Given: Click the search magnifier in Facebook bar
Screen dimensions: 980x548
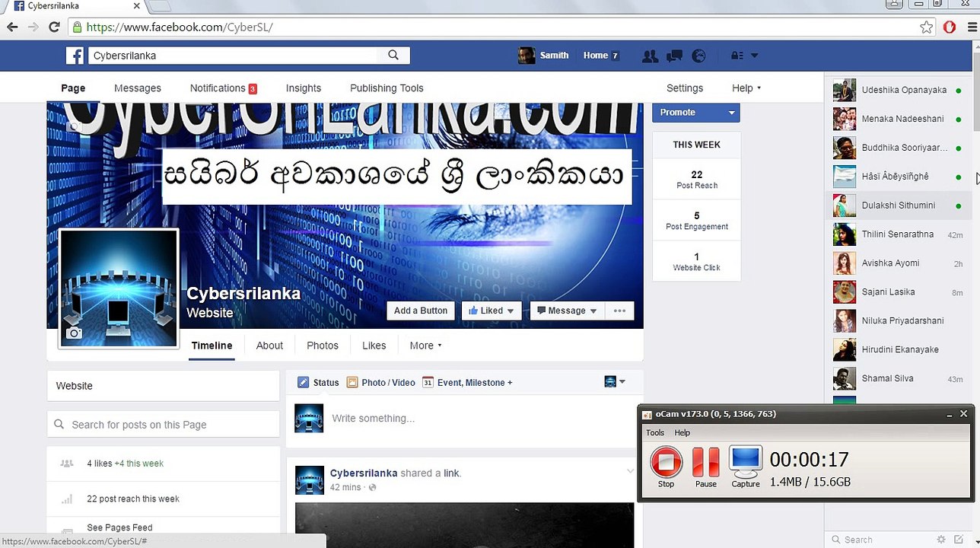Looking at the screenshot, I should 393,55.
